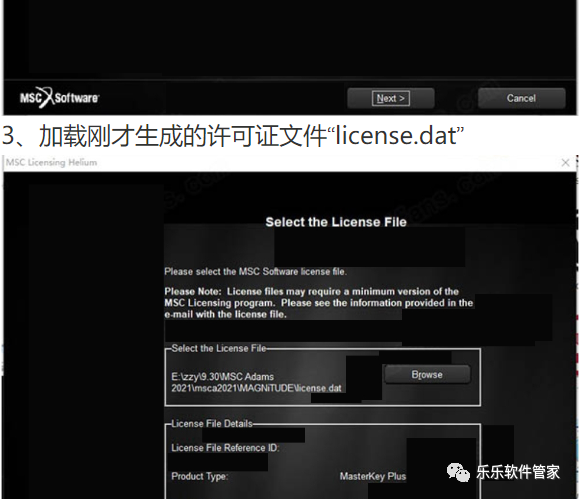Click the 'Product Type:' label
This screenshot has height=499, width=579.
pyautogui.click(x=199, y=476)
